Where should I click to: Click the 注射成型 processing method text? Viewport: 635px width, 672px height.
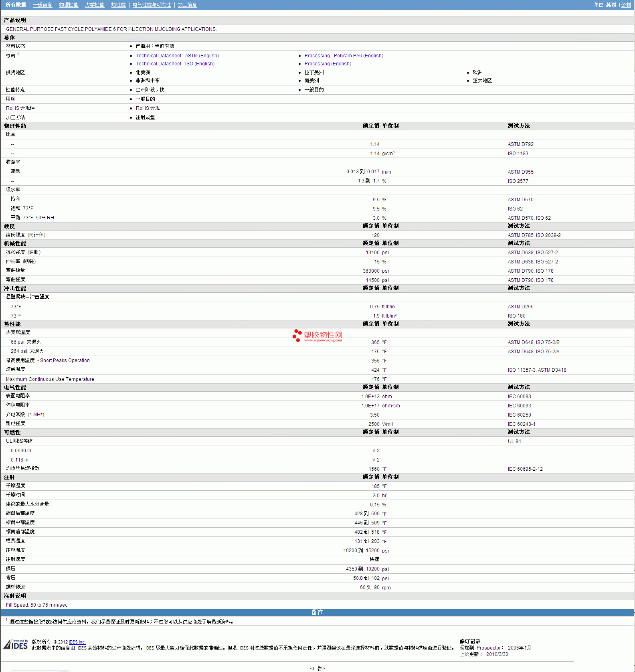145,117
